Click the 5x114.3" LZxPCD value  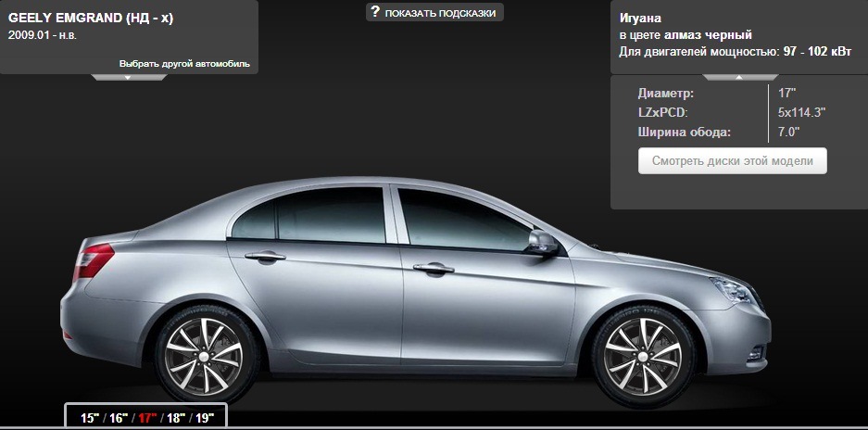[x=801, y=112]
